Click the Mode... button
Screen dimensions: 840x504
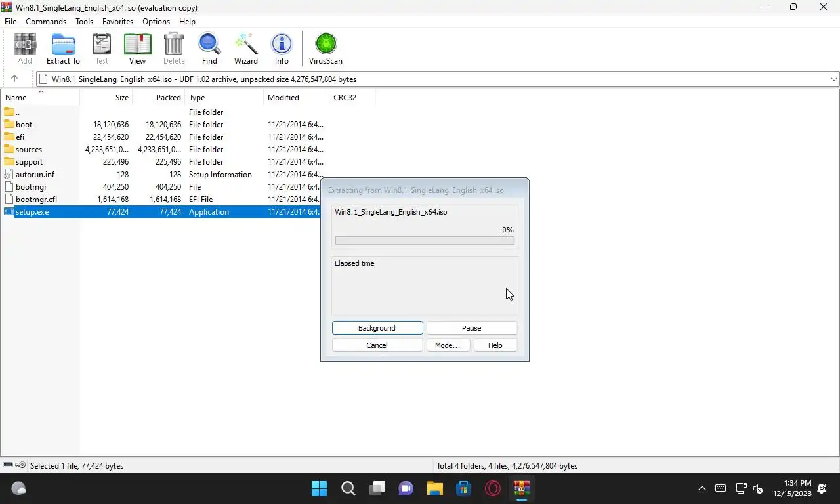(x=448, y=345)
